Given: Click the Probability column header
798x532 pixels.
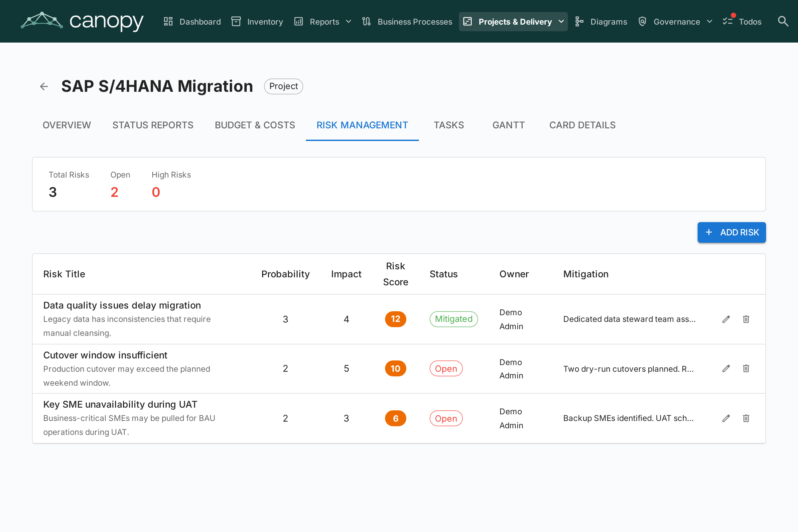Looking at the screenshot, I should click(x=285, y=274).
